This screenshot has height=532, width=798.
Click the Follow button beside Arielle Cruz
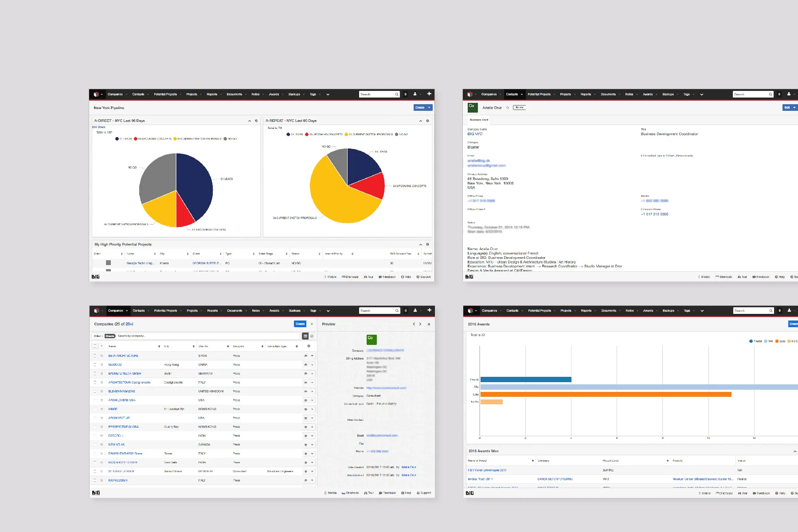pyautogui.click(x=520, y=107)
